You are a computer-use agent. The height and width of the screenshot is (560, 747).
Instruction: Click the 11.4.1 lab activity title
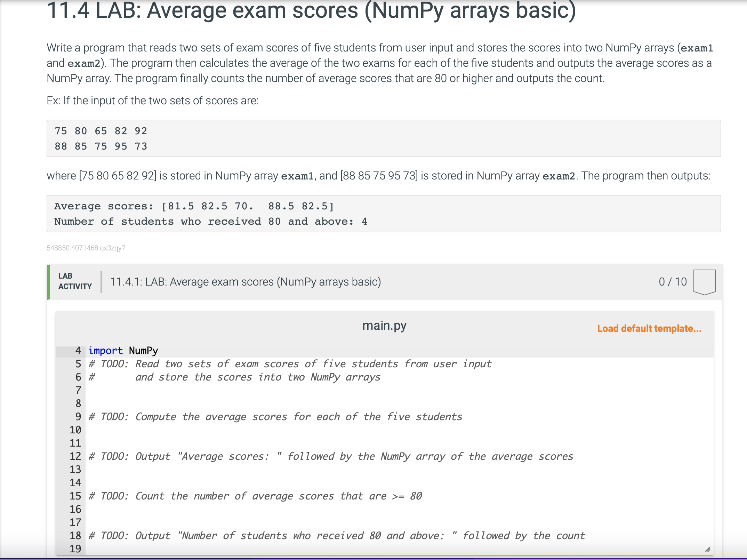click(245, 282)
